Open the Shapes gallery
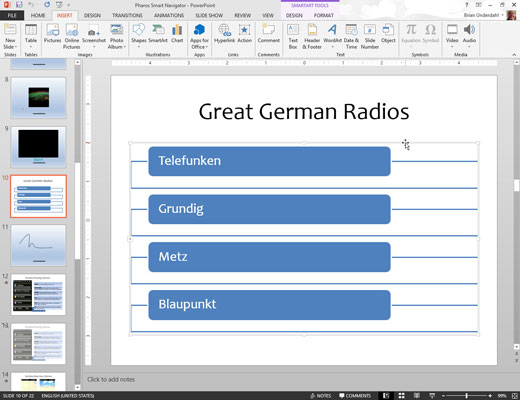520x400 pixels. click(138, 36)
